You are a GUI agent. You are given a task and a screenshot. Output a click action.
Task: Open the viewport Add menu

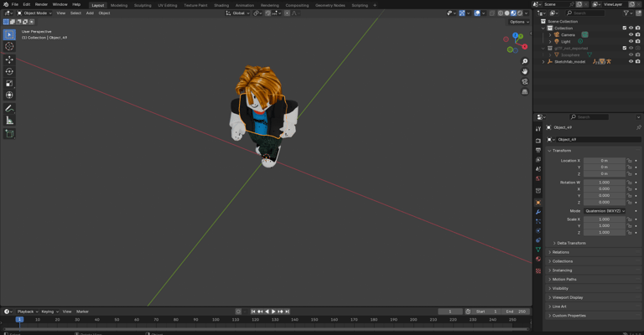[90, 13]
